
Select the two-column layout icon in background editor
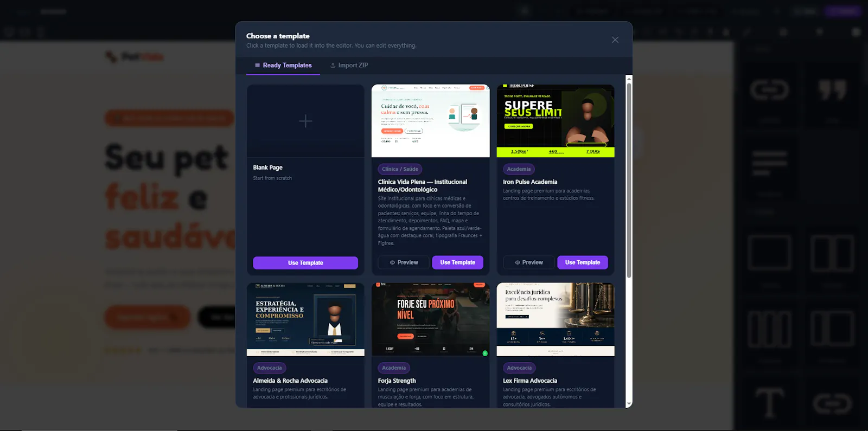tap(833, 253)
